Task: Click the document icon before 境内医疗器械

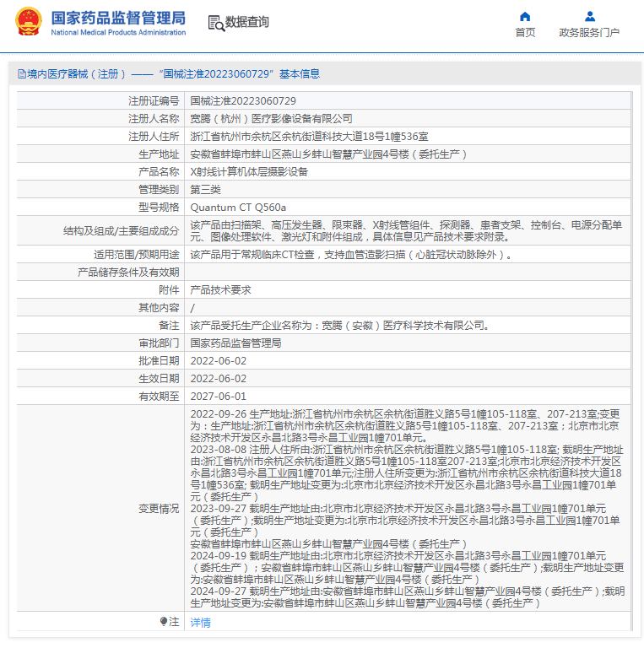Action: pyautogui.click(x=22, y=74)
